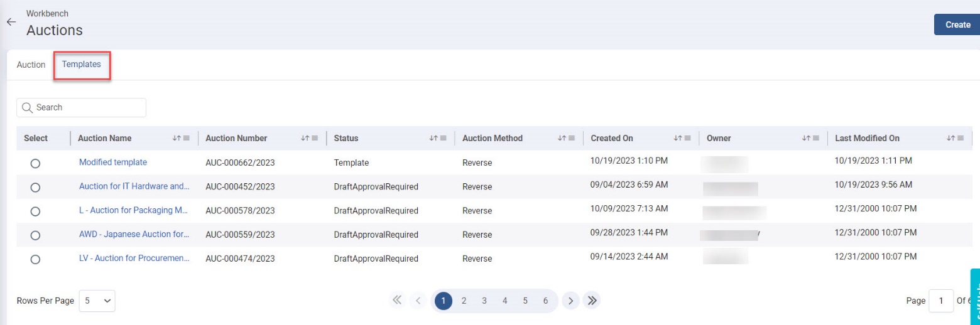
Task: Open the Last Modified On column menu
Action: 960,138
